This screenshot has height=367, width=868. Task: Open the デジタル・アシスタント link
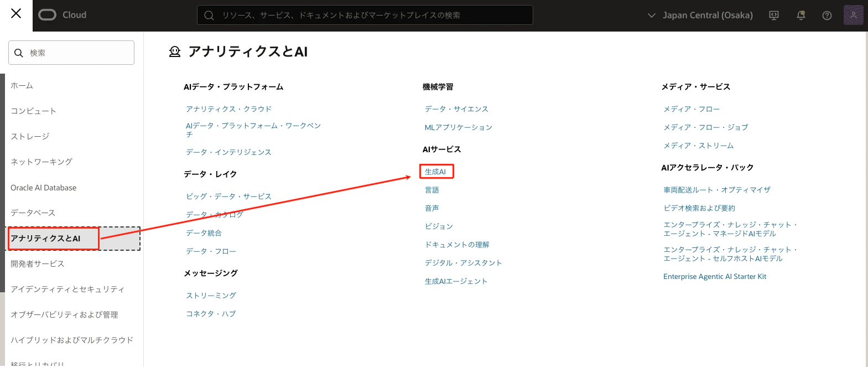click(x=464, y=263)
